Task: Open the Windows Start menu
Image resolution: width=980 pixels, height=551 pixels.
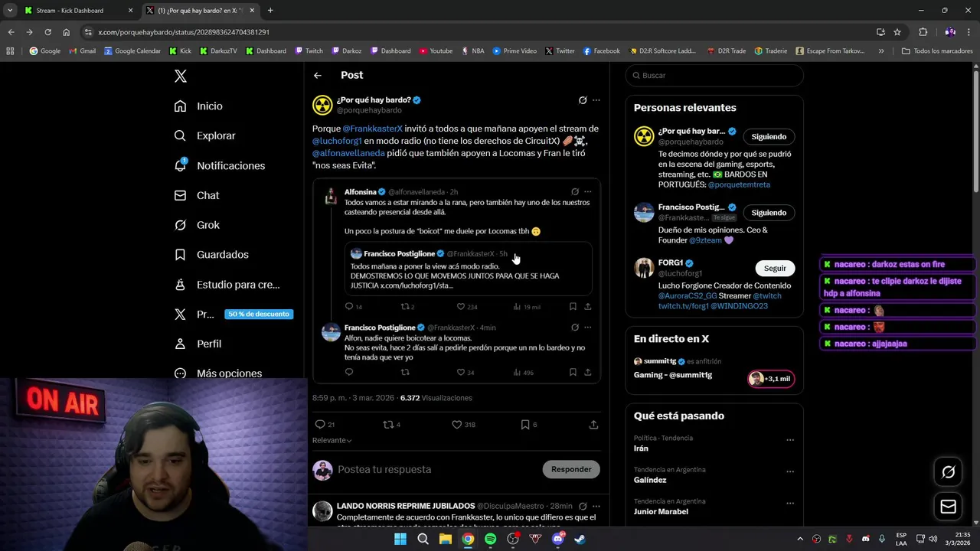Action: click(400, 539)
